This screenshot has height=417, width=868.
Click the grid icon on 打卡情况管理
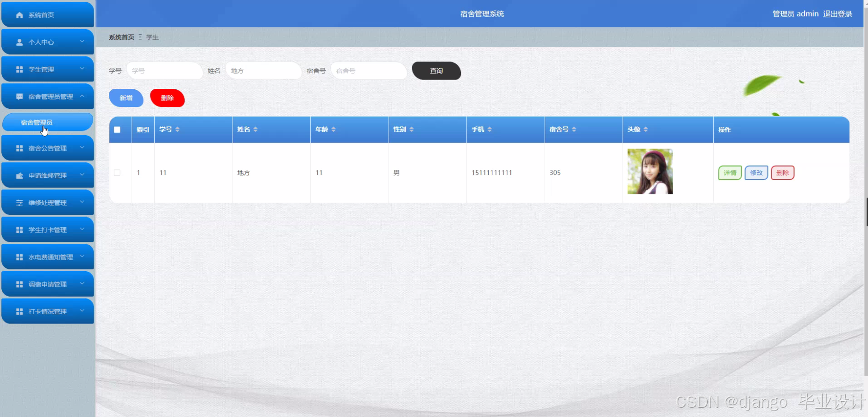click(19, 311)
